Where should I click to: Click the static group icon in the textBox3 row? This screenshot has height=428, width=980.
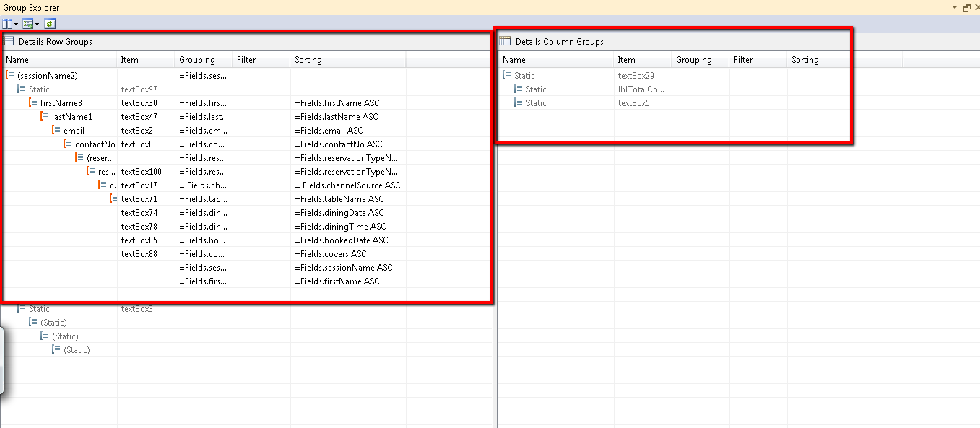(x=22, y=308)
